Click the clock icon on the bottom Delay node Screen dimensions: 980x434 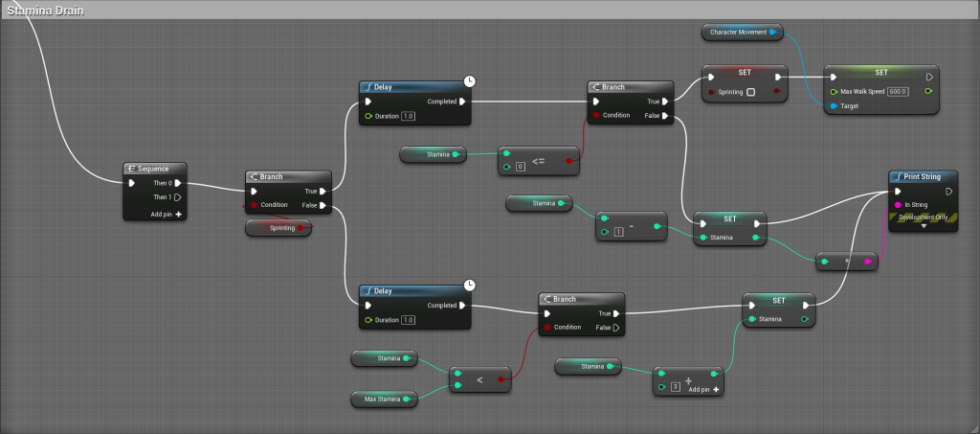pos(469,286)
